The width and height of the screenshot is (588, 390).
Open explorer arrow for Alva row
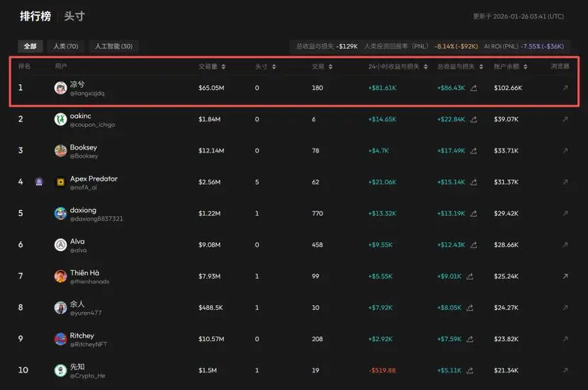(565, 245)
